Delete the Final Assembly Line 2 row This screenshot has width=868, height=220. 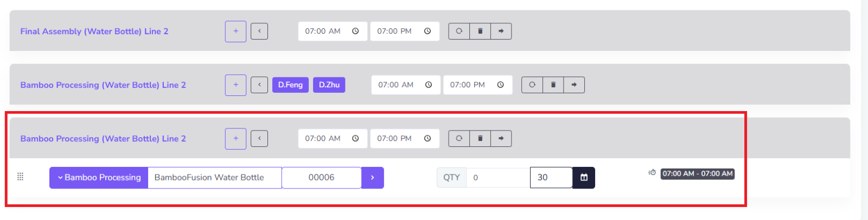click(x=480, y=31)
